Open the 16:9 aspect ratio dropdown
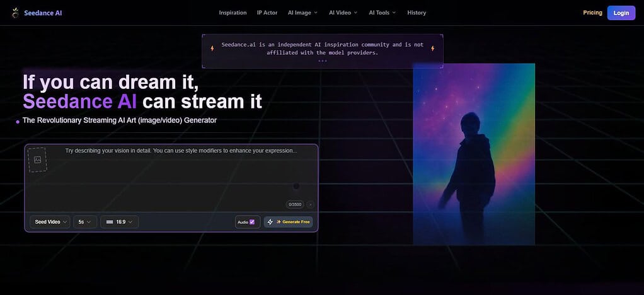This screenshot has height=295, width=644. [x=119, y=222]
